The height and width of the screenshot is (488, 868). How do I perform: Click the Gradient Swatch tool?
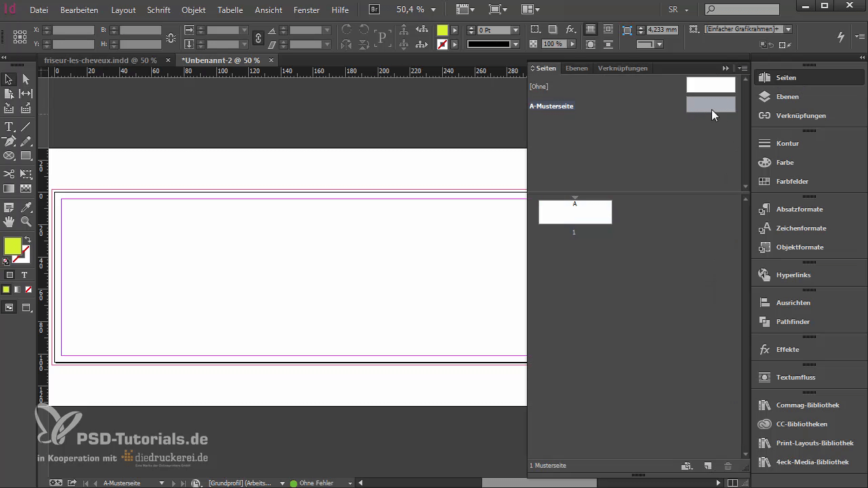[x=9, y=188]
